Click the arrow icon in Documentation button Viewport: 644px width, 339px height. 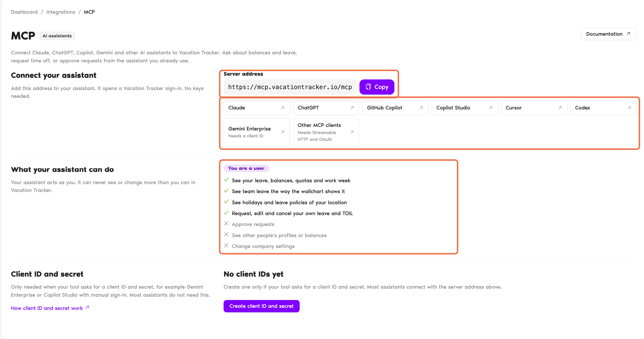coord(628,34)
